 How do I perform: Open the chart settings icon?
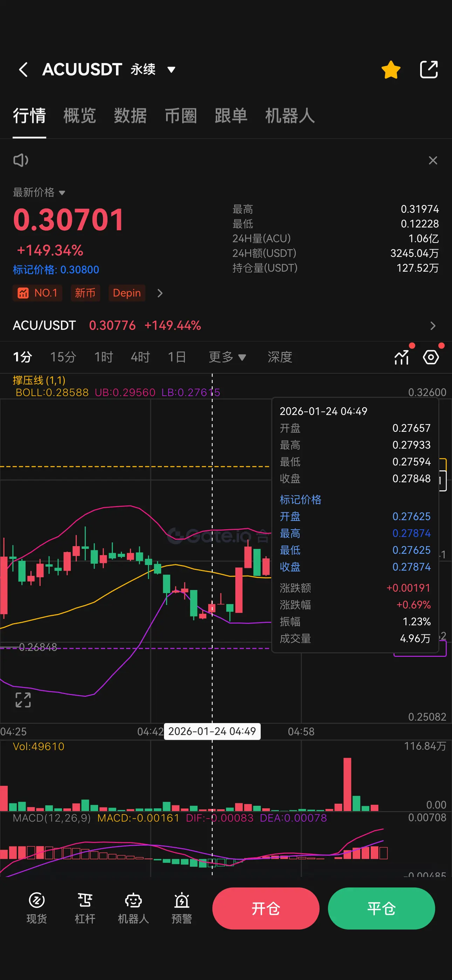pyautogui.click(x=431, y=357)
